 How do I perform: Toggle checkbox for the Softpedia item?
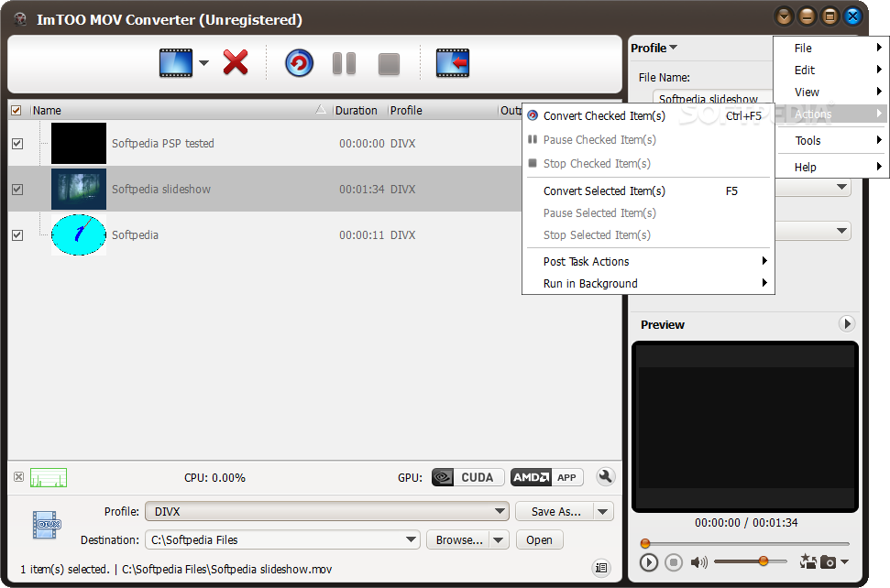pos(17,234)
